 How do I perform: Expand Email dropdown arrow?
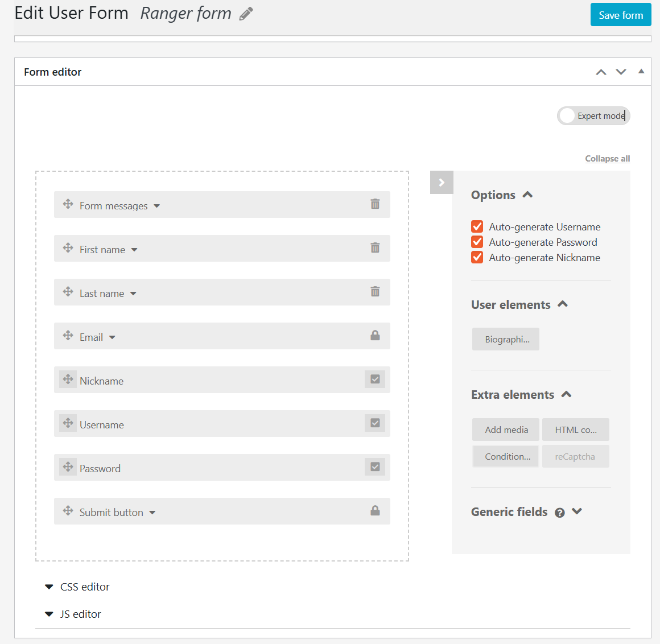point(112,337)
